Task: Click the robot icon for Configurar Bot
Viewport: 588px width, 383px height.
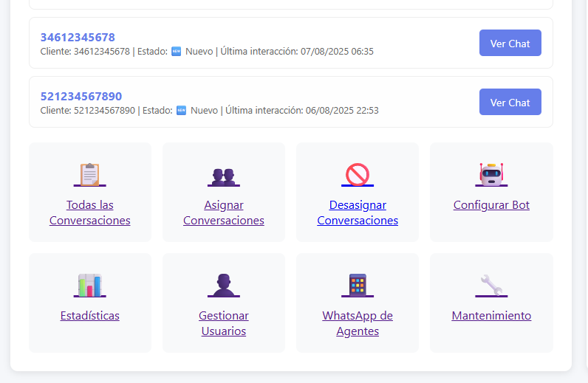Action: point(491,175)
